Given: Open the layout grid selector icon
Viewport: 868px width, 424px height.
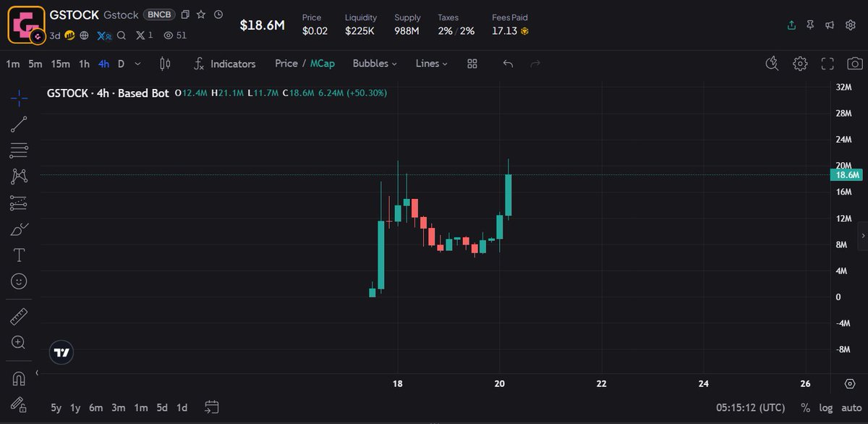Looking at the screenshot, I should coord(472,64).
